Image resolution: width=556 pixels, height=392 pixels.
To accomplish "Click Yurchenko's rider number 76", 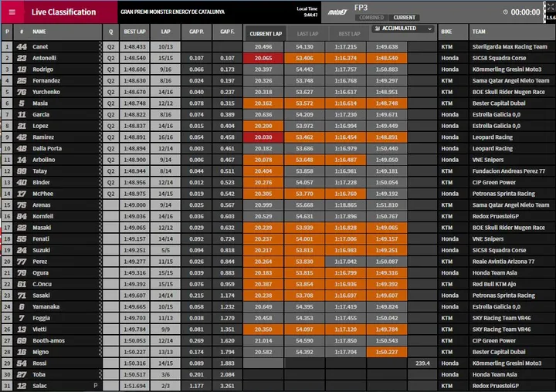I will pos(22,92).
